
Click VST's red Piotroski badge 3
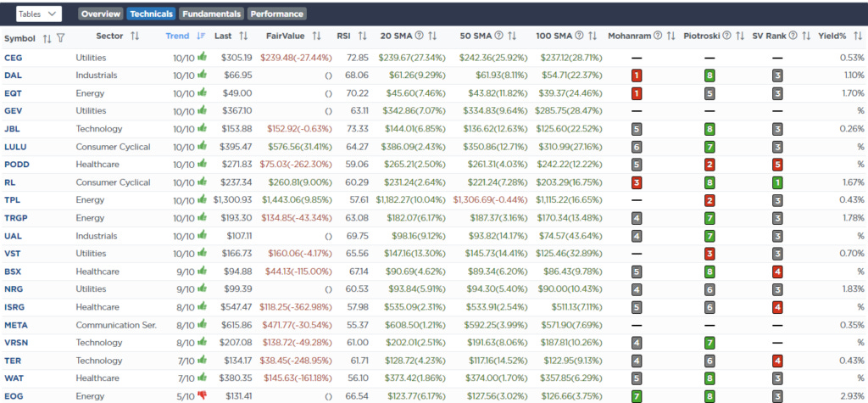709,254
